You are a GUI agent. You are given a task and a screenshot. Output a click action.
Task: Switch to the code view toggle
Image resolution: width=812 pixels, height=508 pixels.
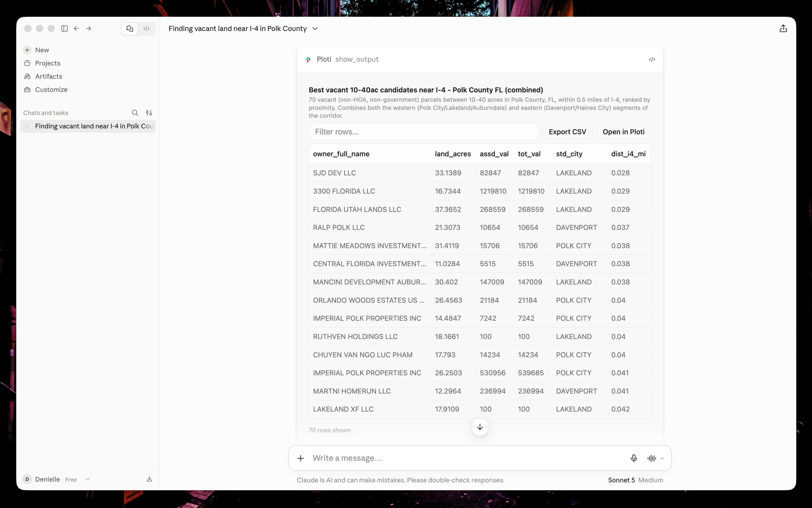point(146,29)
